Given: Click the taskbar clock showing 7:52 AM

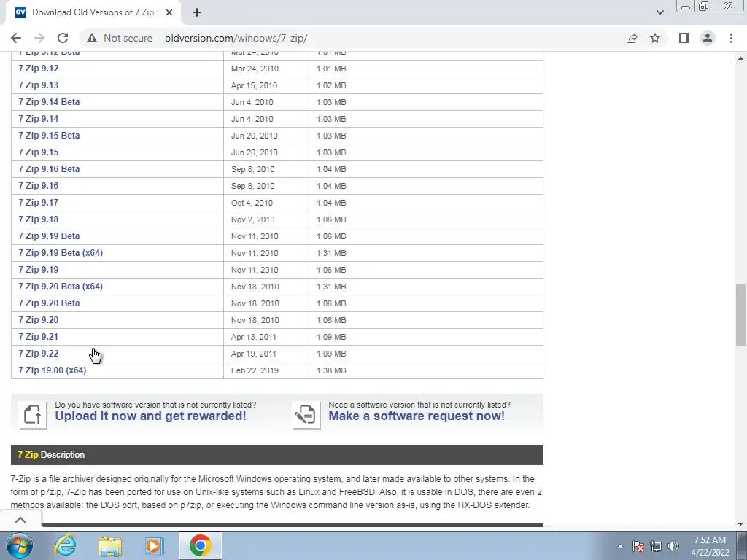Looking at the screenshot, I should click(710, 546).
